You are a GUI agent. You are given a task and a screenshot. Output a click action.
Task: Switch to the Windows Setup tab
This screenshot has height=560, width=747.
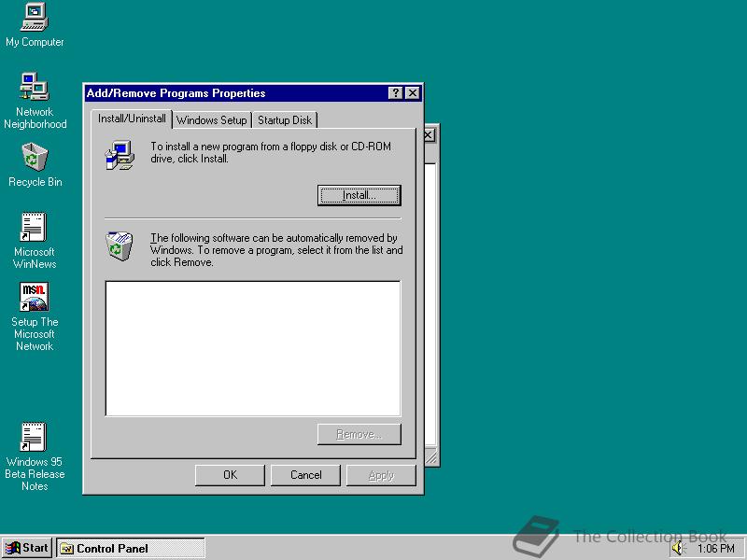click(212, 120)
